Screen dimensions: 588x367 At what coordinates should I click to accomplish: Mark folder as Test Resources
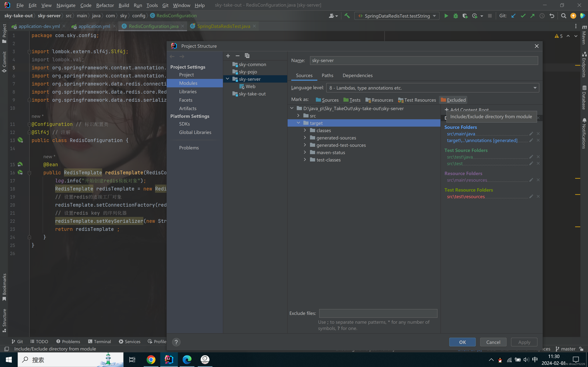pyautogui.click(x=417, y=100)
